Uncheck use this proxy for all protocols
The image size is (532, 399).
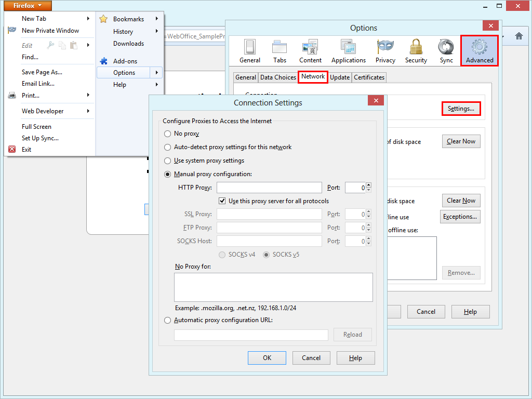click(222, 201)
